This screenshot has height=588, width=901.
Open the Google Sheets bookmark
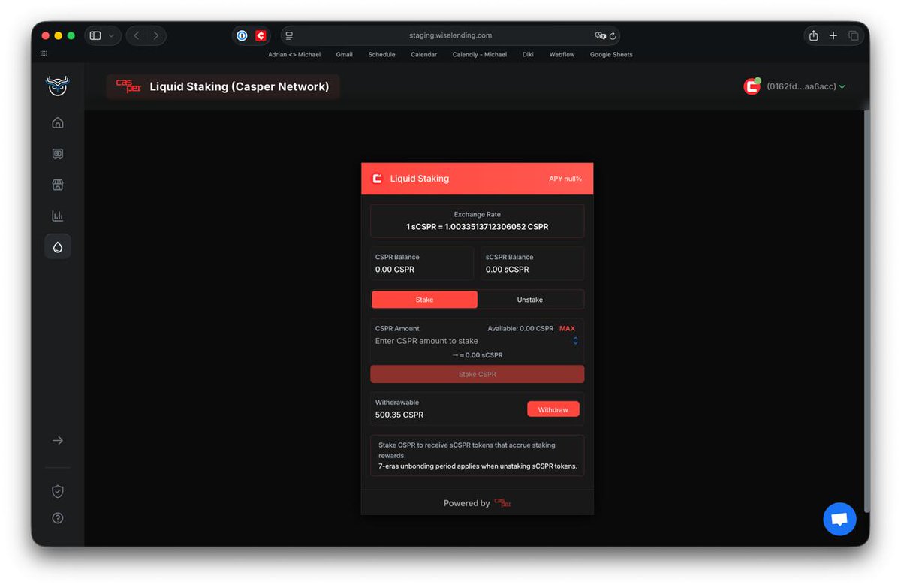coord(611,55)
